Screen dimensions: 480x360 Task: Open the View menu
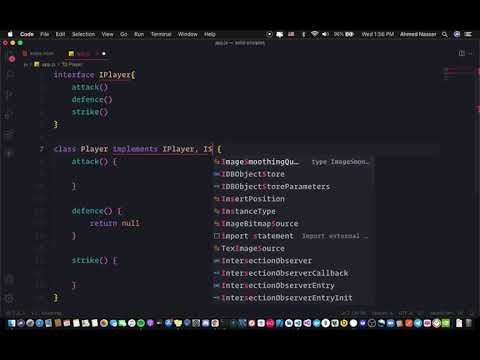[107, 34]
